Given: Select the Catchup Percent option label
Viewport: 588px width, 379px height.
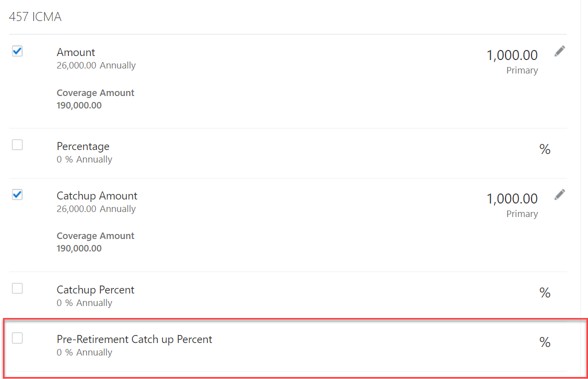Looking at the screenshot, I should point(95,289).
